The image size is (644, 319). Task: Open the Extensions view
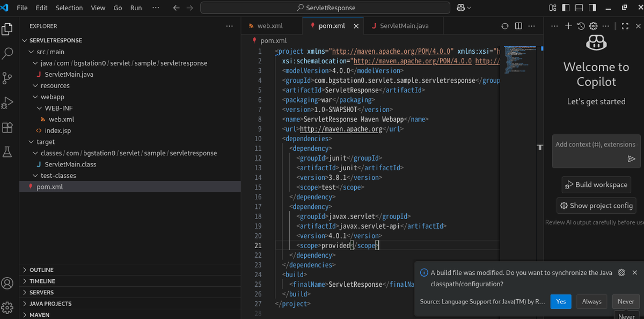[8, 127]
